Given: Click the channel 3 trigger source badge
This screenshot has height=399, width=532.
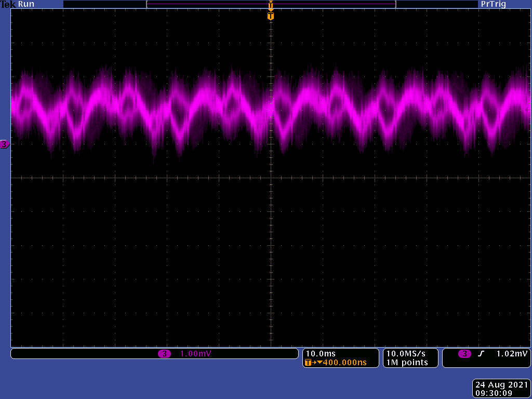Looking at the screenshot, I should tap(464, 354).
